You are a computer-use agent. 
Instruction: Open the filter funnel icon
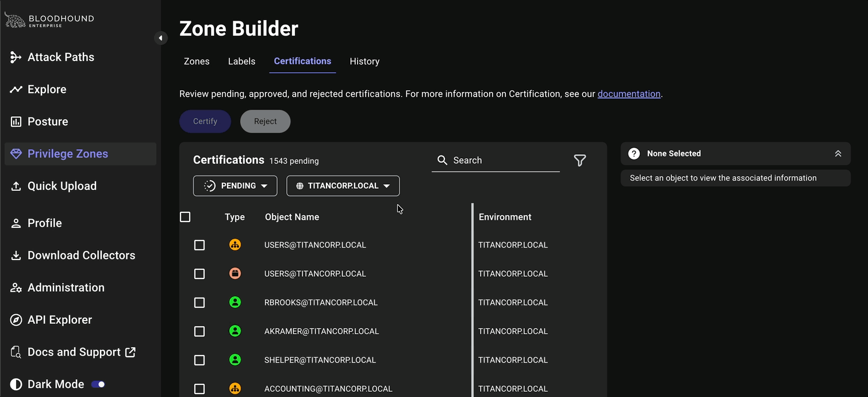[x=580, y=161]
